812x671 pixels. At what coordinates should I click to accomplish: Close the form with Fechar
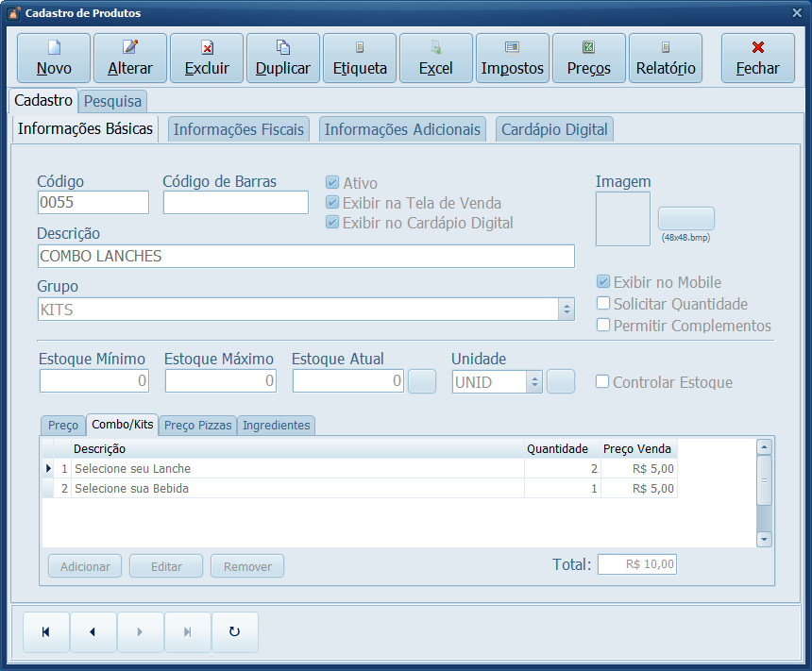tap(757, 58)
